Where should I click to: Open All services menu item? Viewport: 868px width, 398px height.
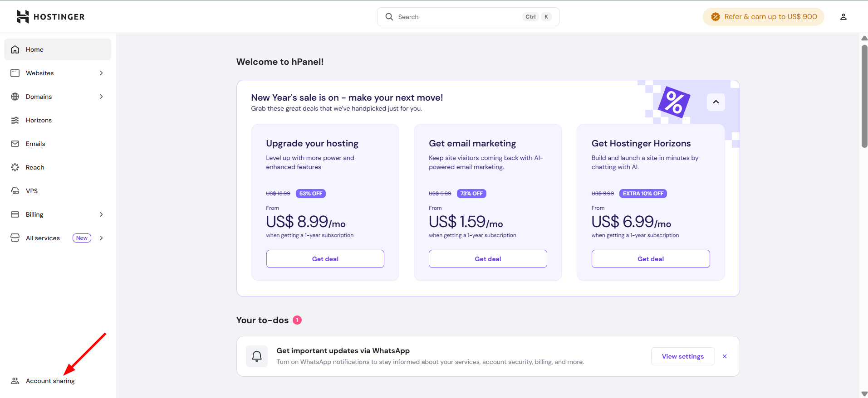(43, 238)
